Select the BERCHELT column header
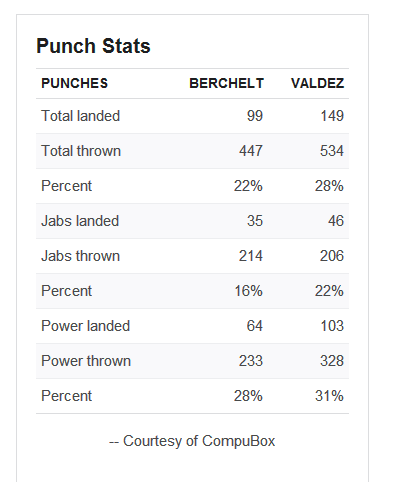The height and width of the screenshot is (482, 393). [227, 83]
